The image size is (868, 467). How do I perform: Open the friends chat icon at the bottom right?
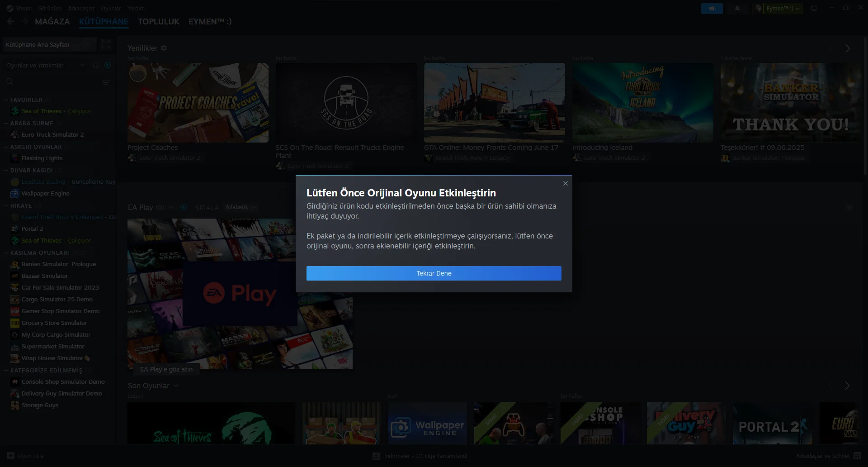(857, 456)
